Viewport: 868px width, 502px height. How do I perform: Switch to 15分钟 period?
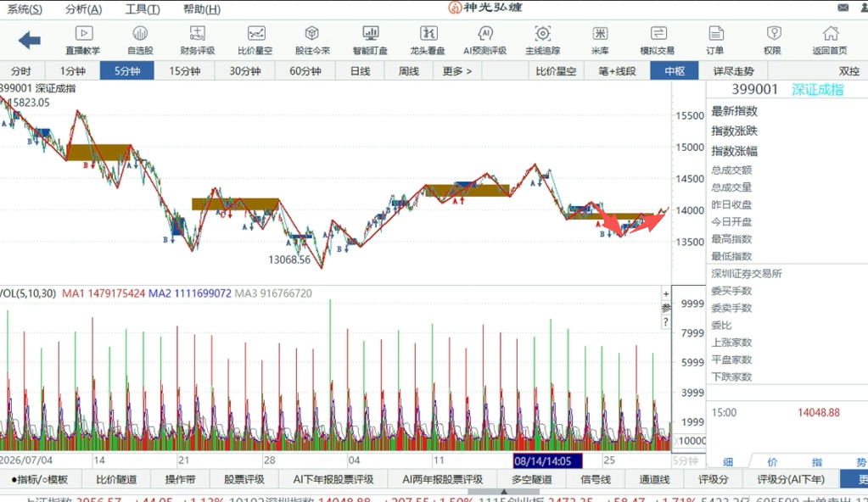point(184,71)
